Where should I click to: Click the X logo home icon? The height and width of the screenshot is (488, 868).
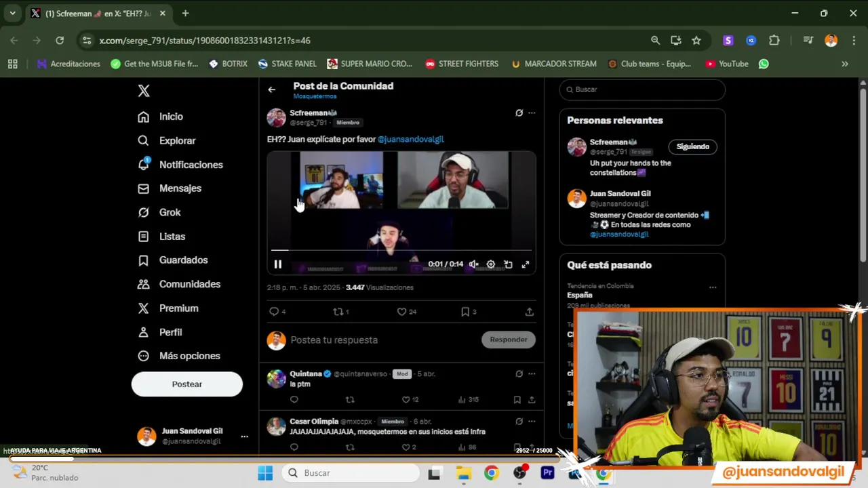pyautogui.click(x=144, y=91)
